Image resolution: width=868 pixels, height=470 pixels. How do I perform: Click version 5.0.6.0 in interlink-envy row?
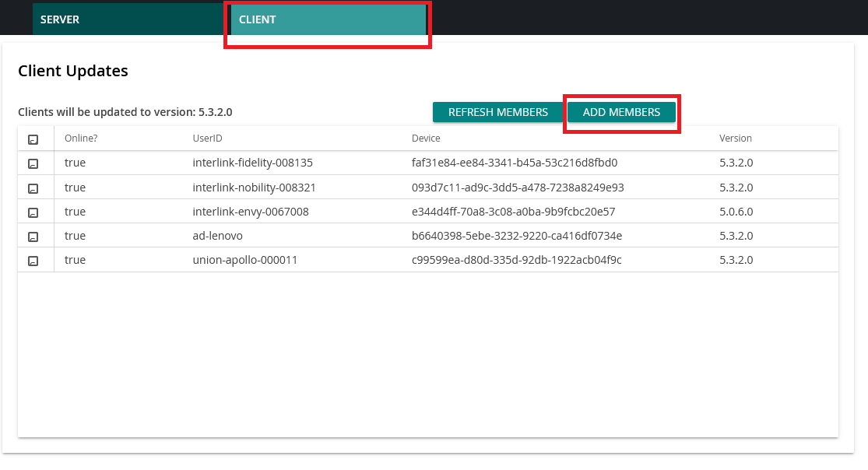pos(736,212)
